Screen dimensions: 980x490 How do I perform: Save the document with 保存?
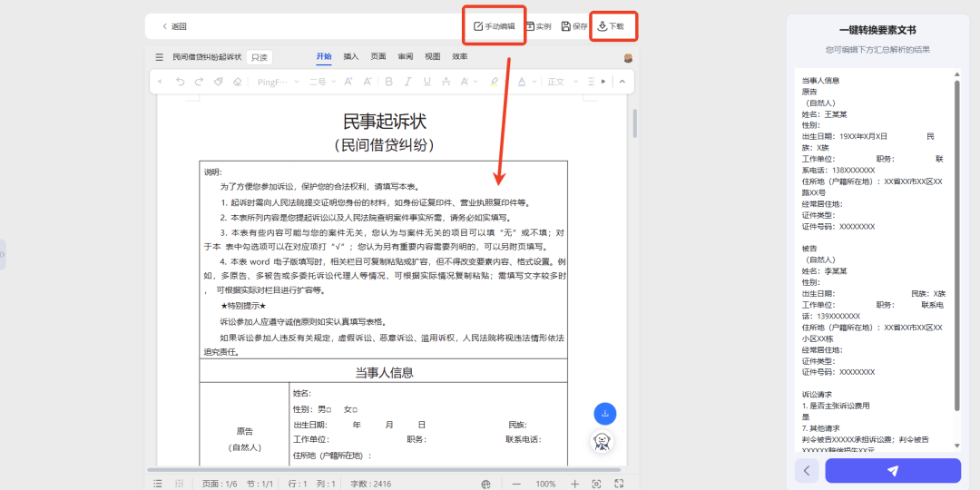pos(574,26)
